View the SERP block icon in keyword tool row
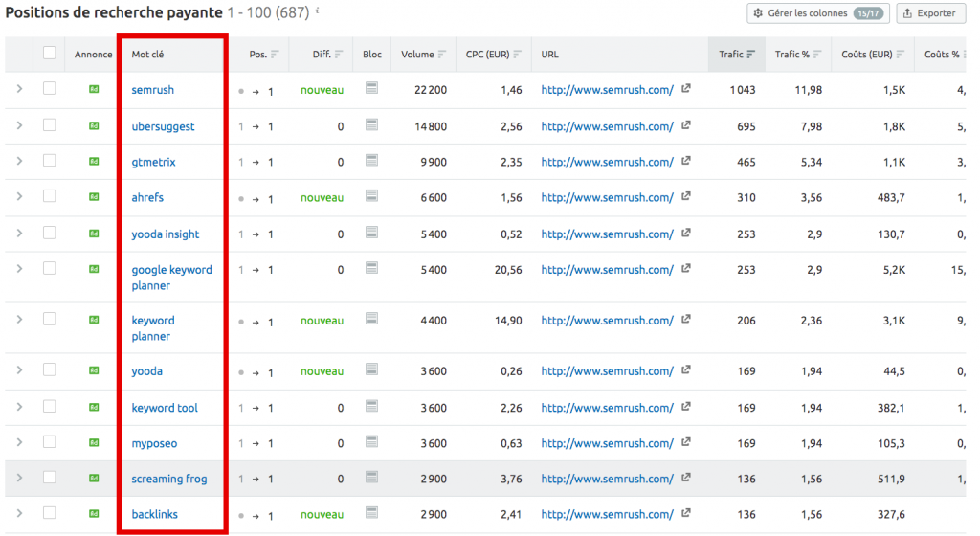 (x=372, y=407)
